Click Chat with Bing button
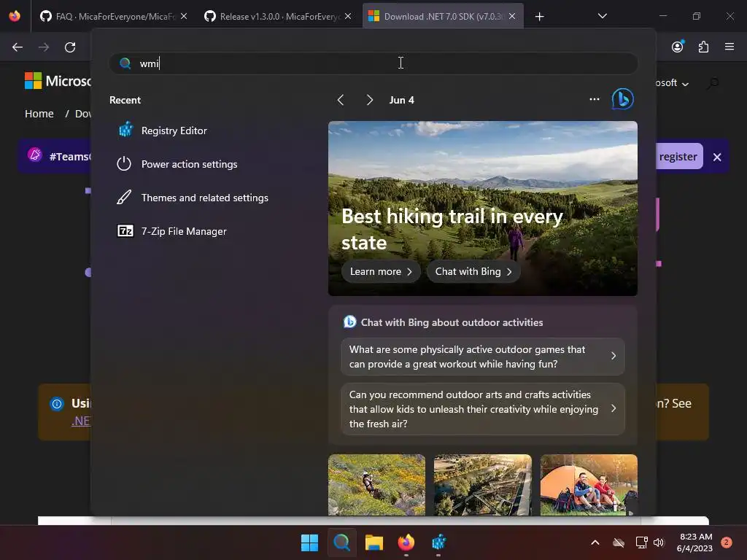Screen dimensions: 747x560 (x=473, y=271)
